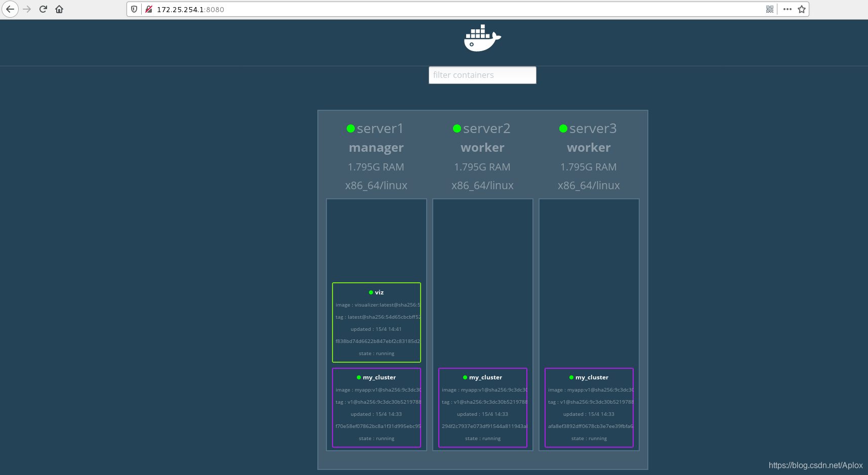This screenshot has height=475, width=868.
Task: Select the server3 node name
Action: tap(593, 128)
